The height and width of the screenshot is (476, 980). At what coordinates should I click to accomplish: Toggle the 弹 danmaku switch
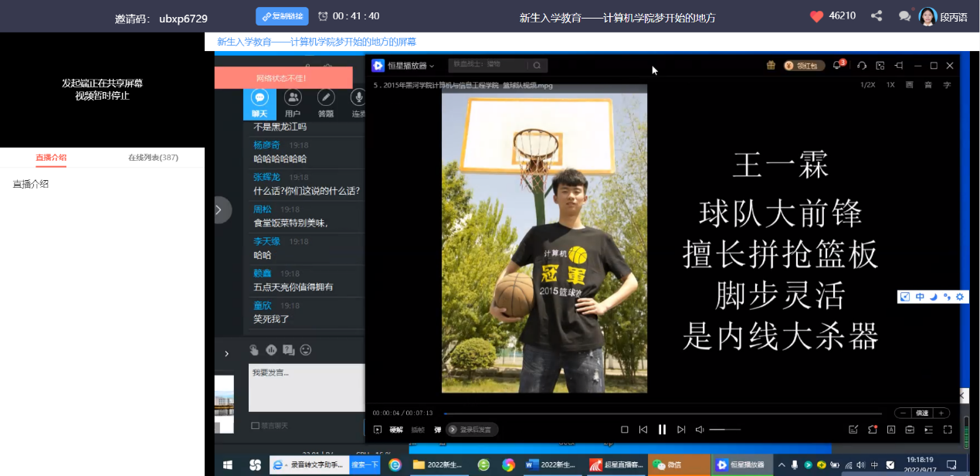pos(438,430)
